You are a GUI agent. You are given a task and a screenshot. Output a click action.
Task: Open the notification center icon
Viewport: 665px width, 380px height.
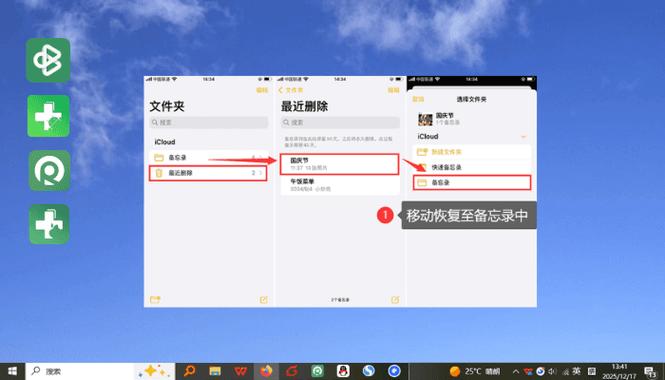(x=651, y=372)
